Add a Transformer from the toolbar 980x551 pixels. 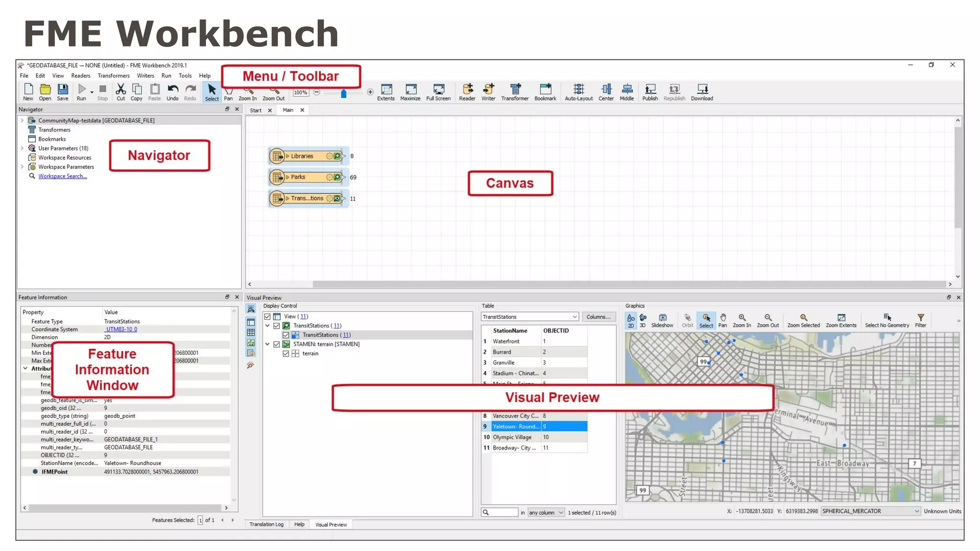515,92
